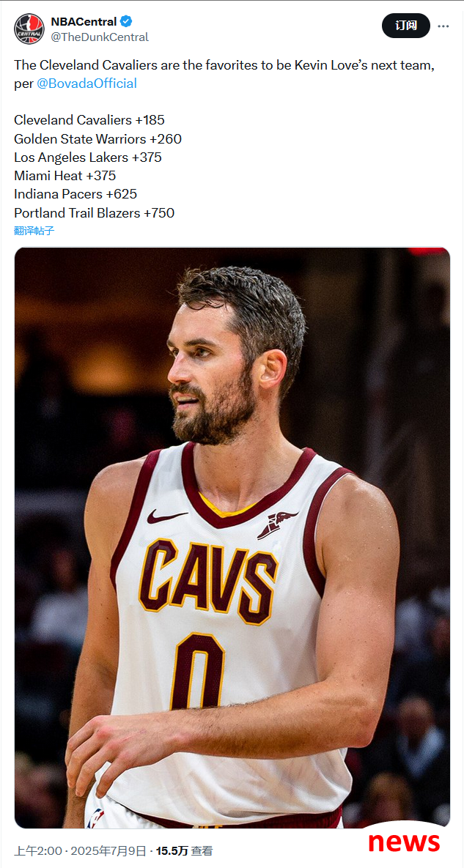Click the 订阅 subscribe button
The width and height of the screenshot is (464, 868).
406,26
